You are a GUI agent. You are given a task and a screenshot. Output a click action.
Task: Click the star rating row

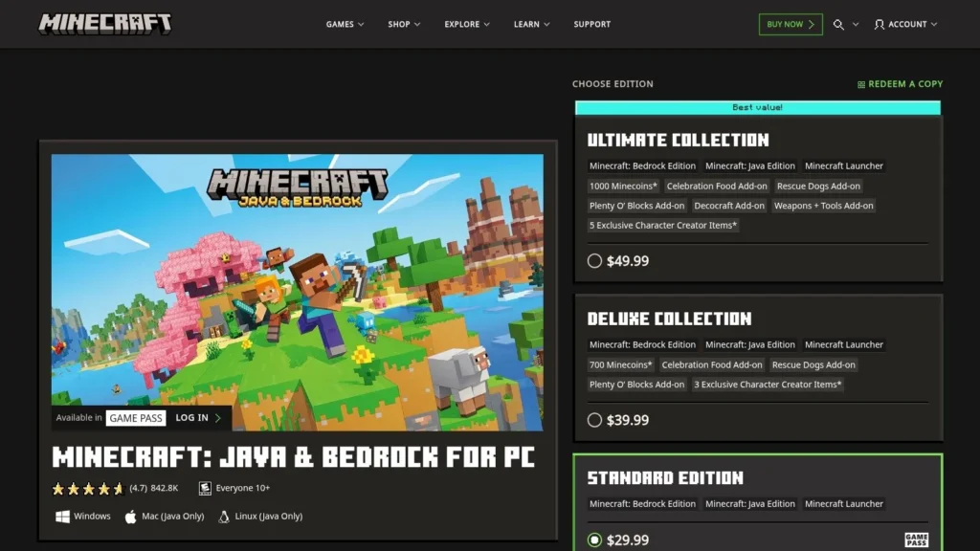88,489
